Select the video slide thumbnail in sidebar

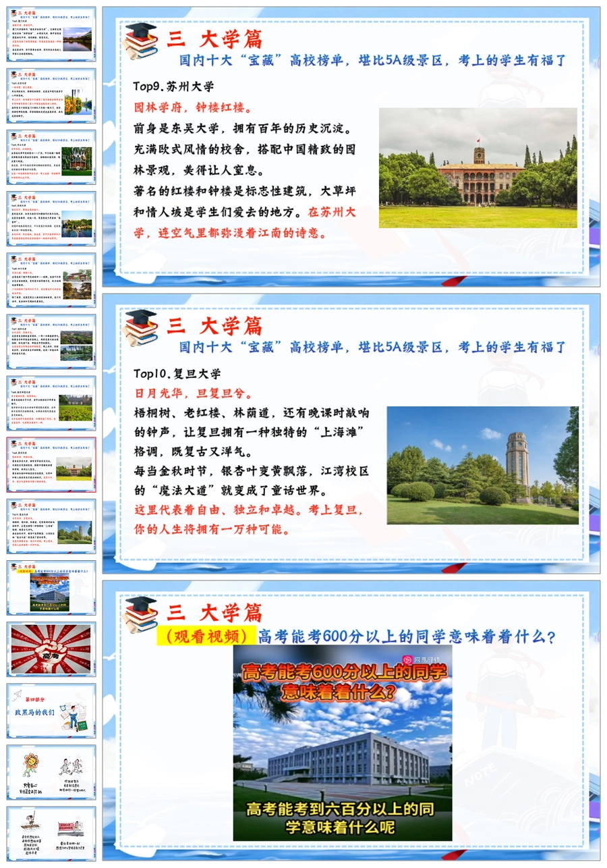click(51, 587)
